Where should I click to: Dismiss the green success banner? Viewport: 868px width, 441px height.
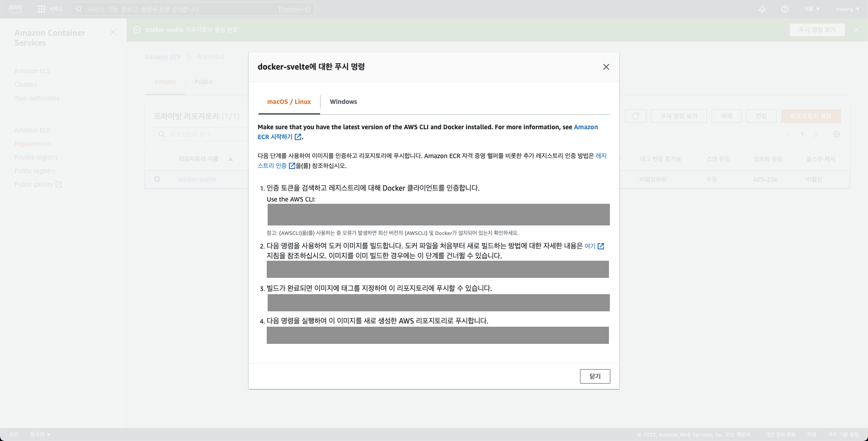[x=857, y=30]
